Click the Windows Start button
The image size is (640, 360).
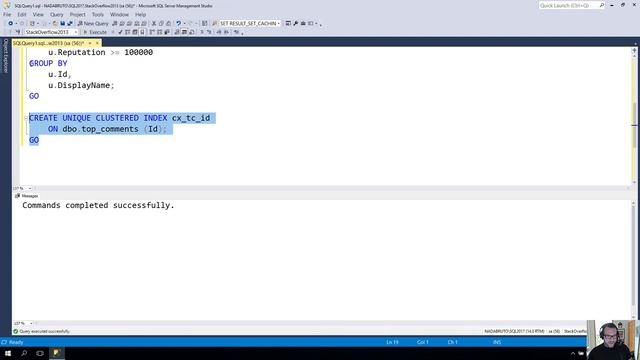(x=8, y=353)
